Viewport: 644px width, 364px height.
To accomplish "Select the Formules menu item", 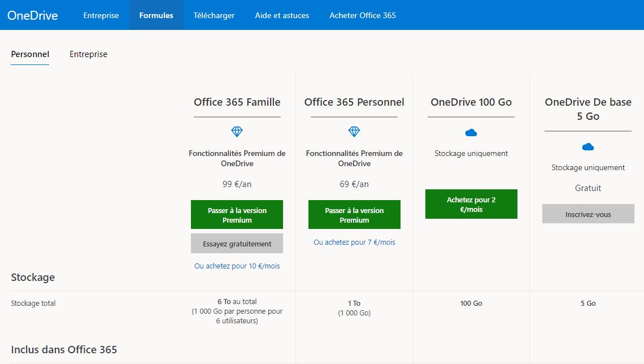I will click(156, 15).
